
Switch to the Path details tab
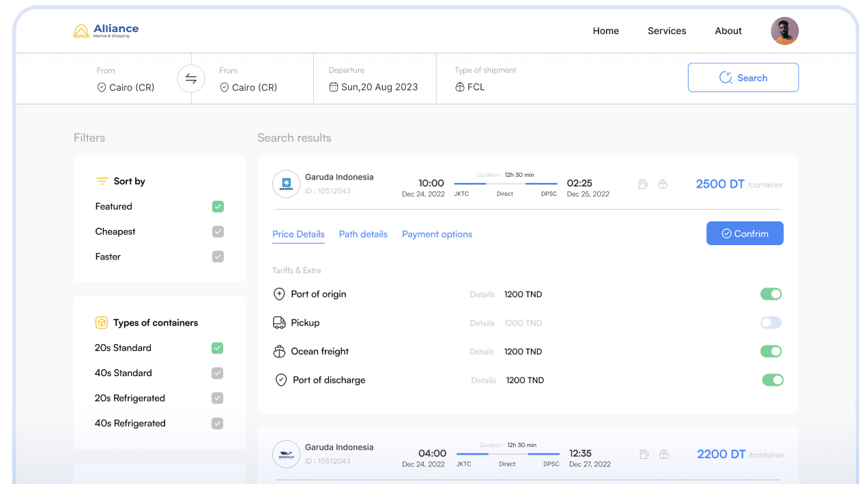(363, 234)
